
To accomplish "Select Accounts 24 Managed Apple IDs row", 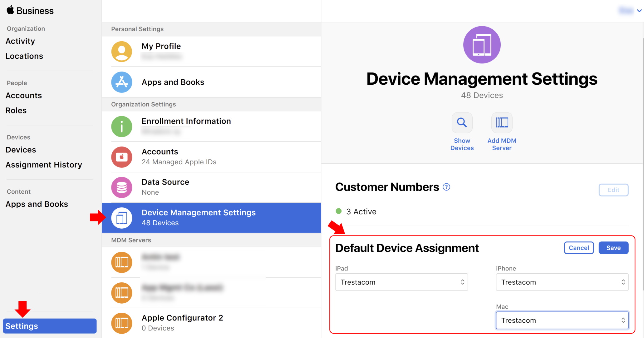I will coord(211,157).
